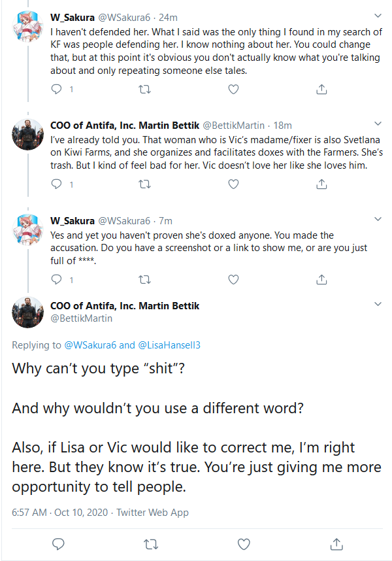Viewport: 392px width, 561px height.
Task: Retweet W_Sakura's 24m tweet
Action: (x=145, y=89)
